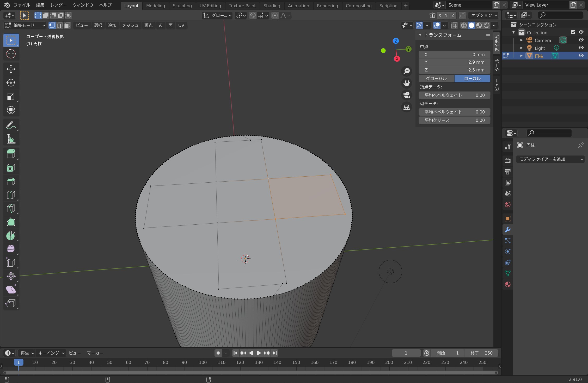Open the 編集モード mode dropdown
The width and height of the screenshot is (588, 383).
(25, 25)
